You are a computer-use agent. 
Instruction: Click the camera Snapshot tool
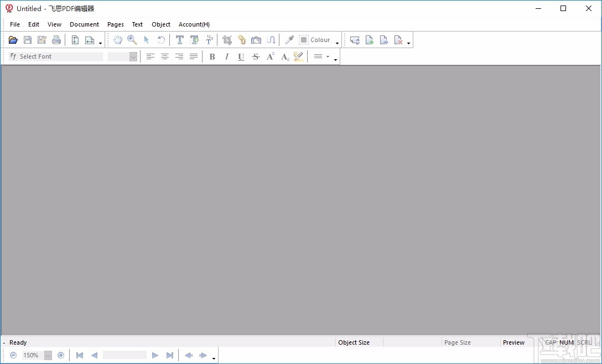click(x=256, y=40)
